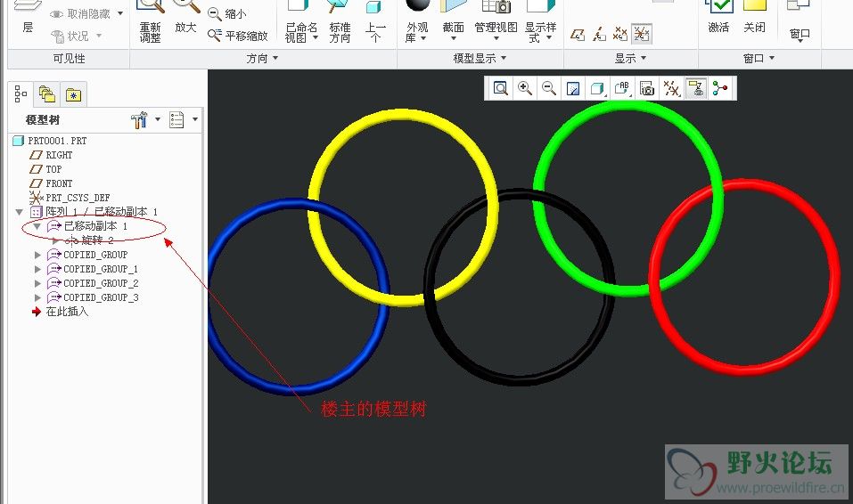Refit icon in graphics toolbar
The image size is (853, 504).
(501, 88)
